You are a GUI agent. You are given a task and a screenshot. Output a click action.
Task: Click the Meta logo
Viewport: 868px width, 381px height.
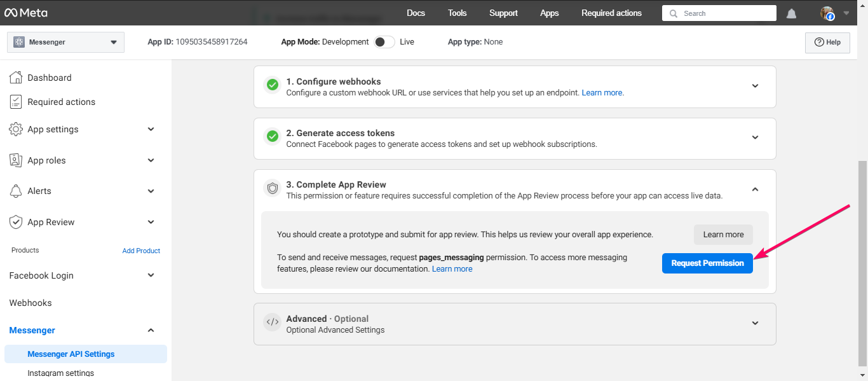[26, 13]
